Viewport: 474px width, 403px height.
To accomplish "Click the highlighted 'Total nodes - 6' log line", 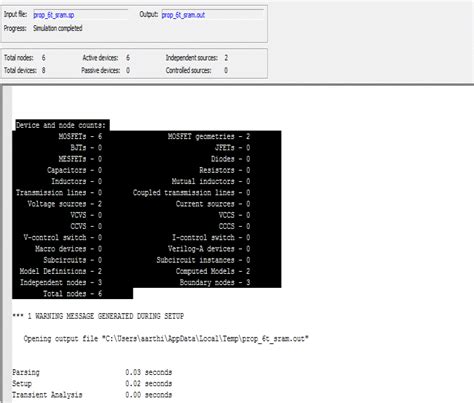I will (72, 294).
